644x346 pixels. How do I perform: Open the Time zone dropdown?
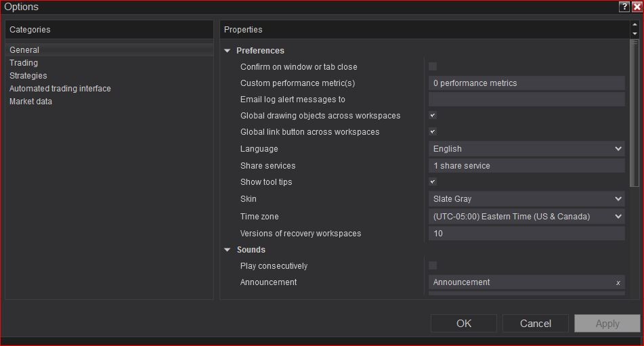point(526,217)
